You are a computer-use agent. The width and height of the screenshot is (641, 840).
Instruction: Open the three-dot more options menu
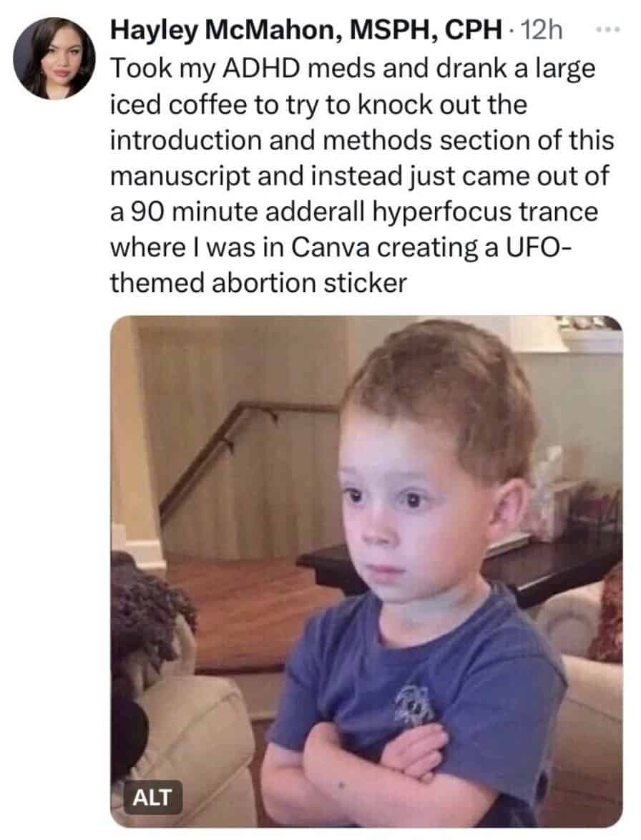tap(609, 31)
